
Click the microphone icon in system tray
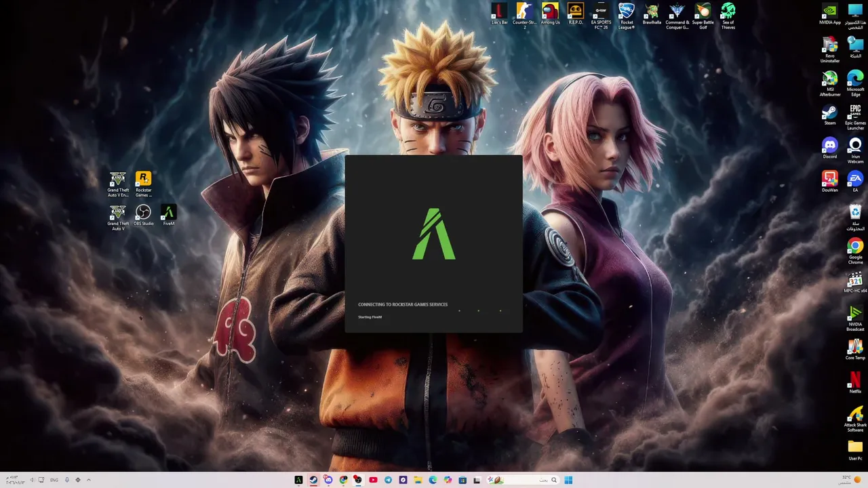coord(66,480)
